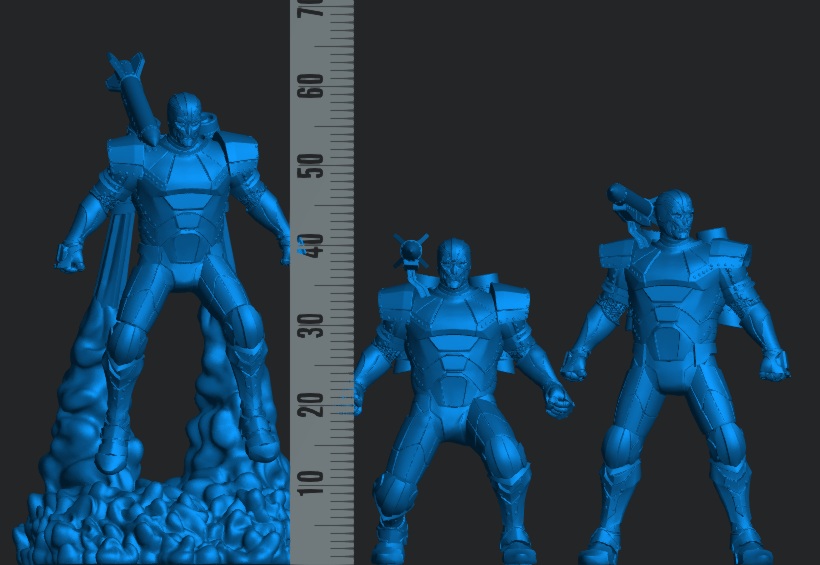Screen dimensions: 820x565
Task: Click the ruler label "10"
Action: [x=310, y=483]
